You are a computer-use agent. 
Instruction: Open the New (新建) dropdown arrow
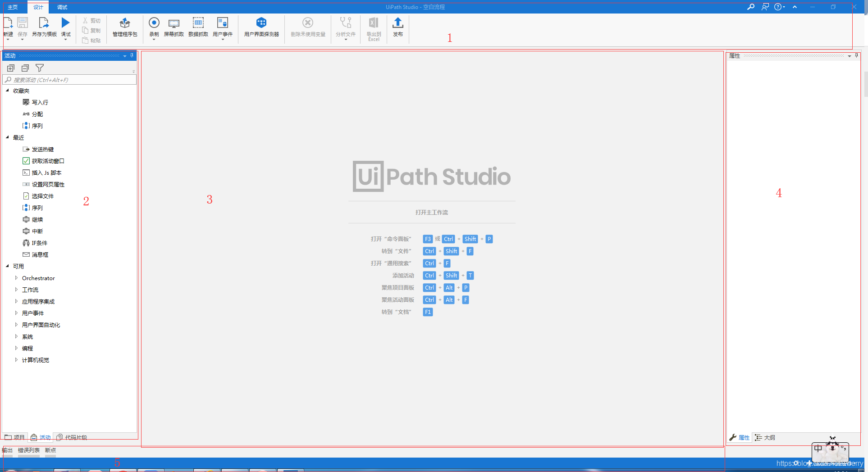click(8, 40)
